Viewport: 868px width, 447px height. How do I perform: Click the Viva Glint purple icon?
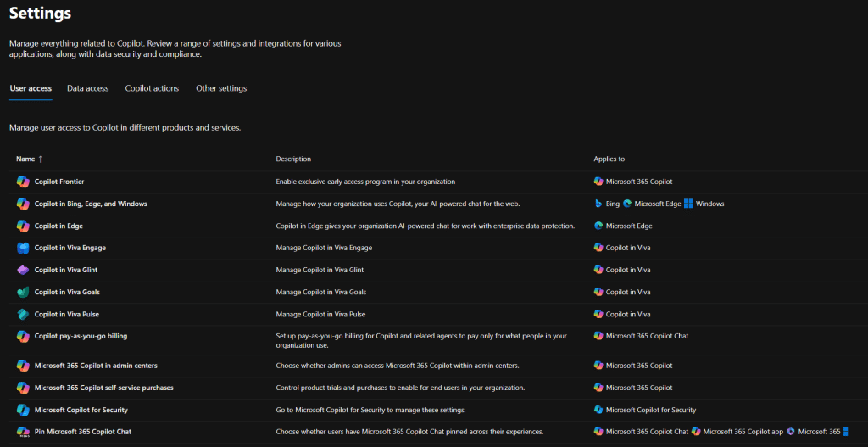[23, 270]
